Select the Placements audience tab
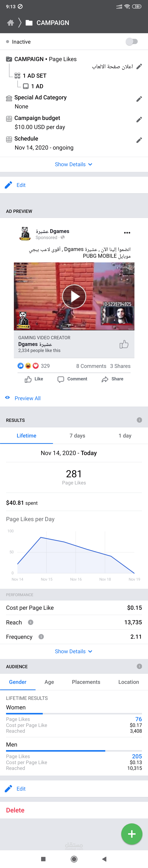 [86, 682]
